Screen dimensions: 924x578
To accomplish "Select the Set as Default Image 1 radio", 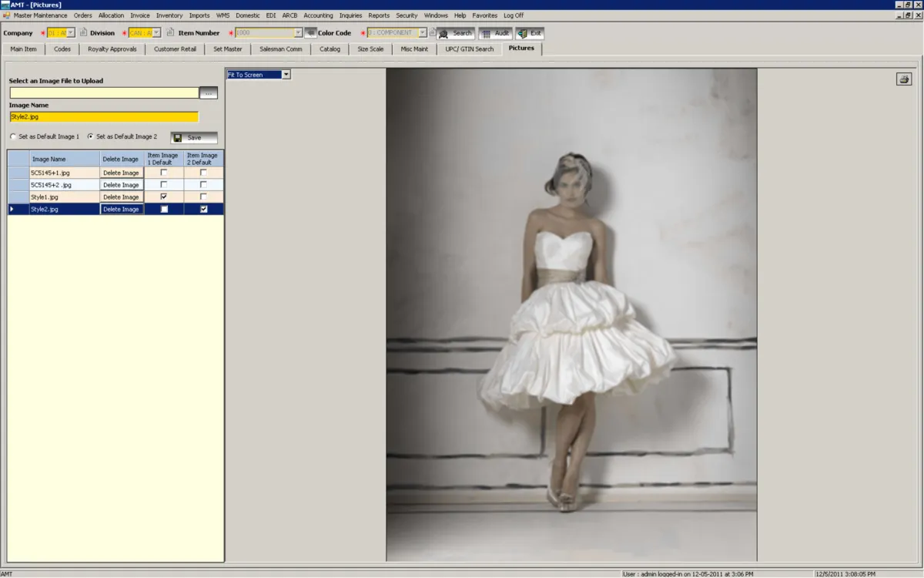I will click(x=13, y=137).
